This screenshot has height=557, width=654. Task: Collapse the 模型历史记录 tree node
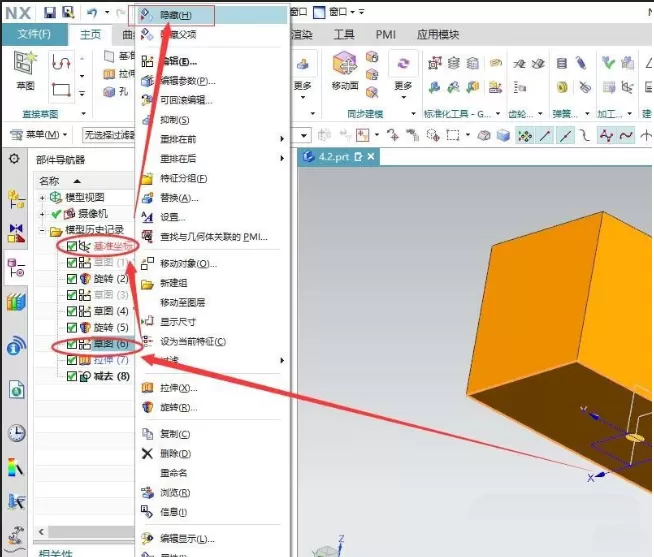pyautogui.click(x=42, y=230)
